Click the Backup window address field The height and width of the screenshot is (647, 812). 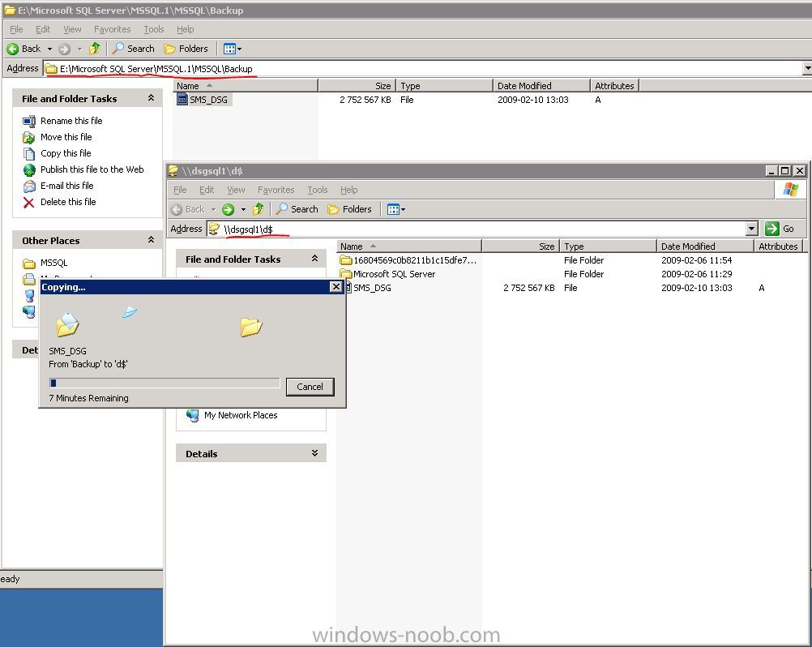tap(422, 68)
